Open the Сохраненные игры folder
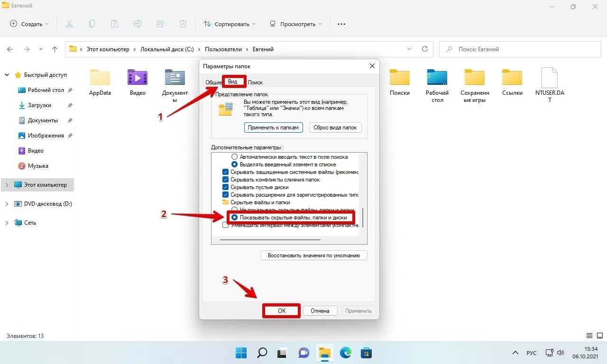Viewport: 607px width, 364px height. click(x=475, y=85)
